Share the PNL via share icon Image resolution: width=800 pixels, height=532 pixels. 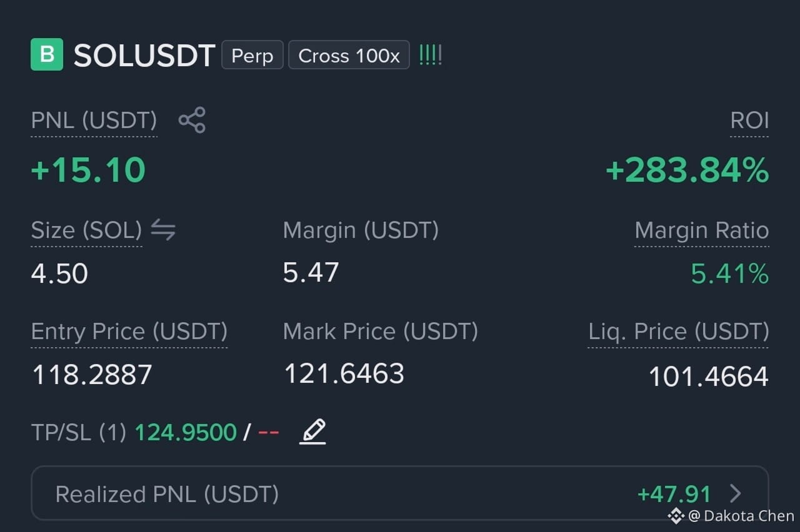192,120
